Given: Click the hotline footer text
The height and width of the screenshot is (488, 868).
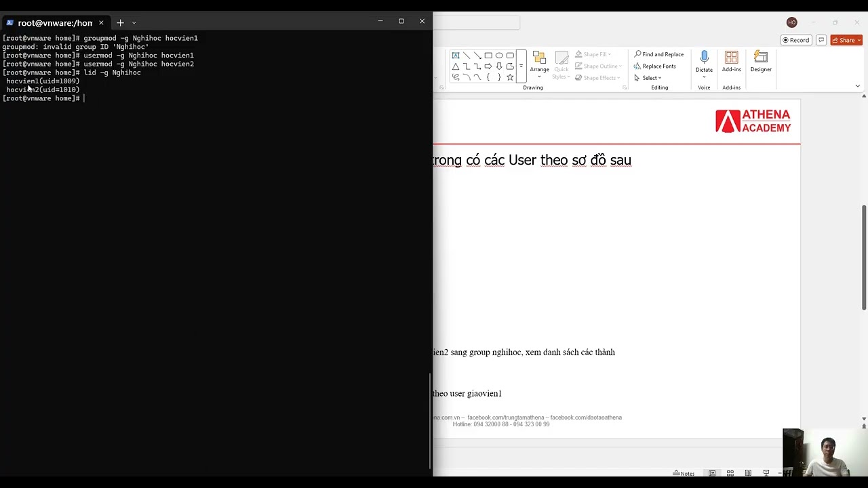Looking at the screenshot, I should [x=501, y=424].
